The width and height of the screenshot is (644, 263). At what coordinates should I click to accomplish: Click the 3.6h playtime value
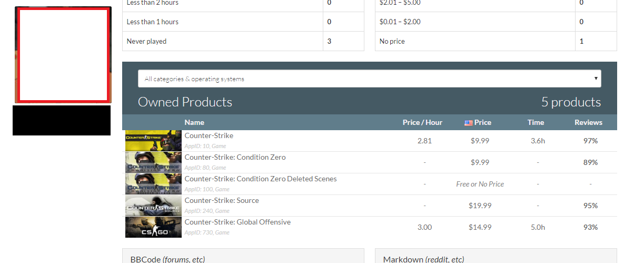(x=538, y=141)
